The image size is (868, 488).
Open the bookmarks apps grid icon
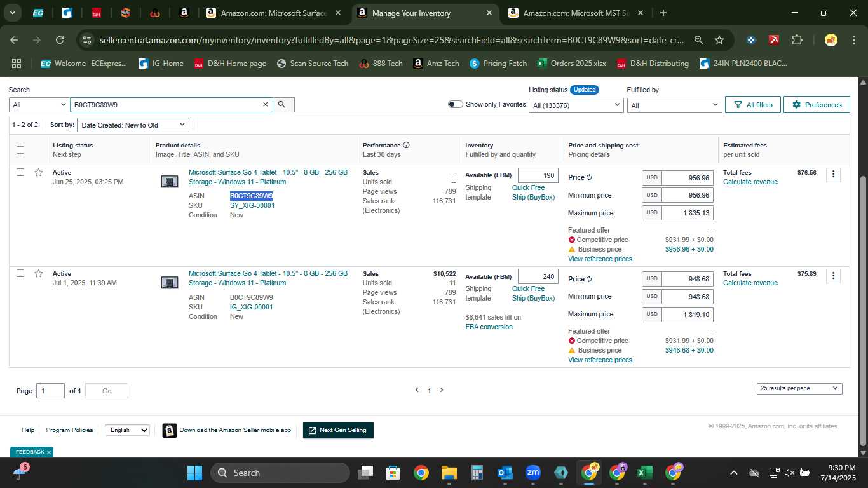[x=17, y=64]
